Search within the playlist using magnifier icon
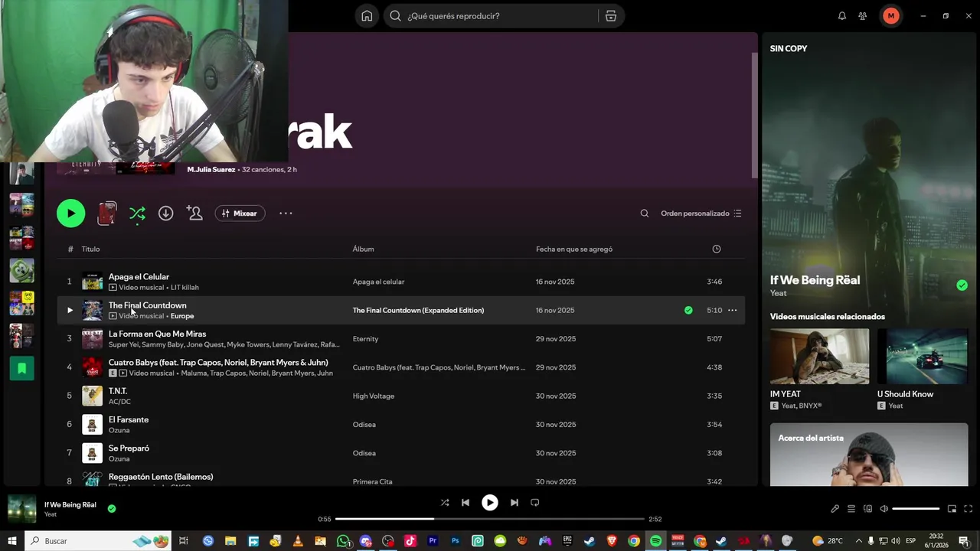Image resolution: width=980 pixels, height=551 pixels. click(x=645, y=214)
